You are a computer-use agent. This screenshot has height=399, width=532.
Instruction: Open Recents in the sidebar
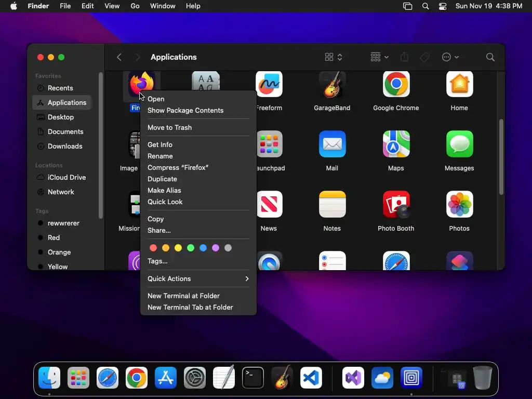[62, 88]
